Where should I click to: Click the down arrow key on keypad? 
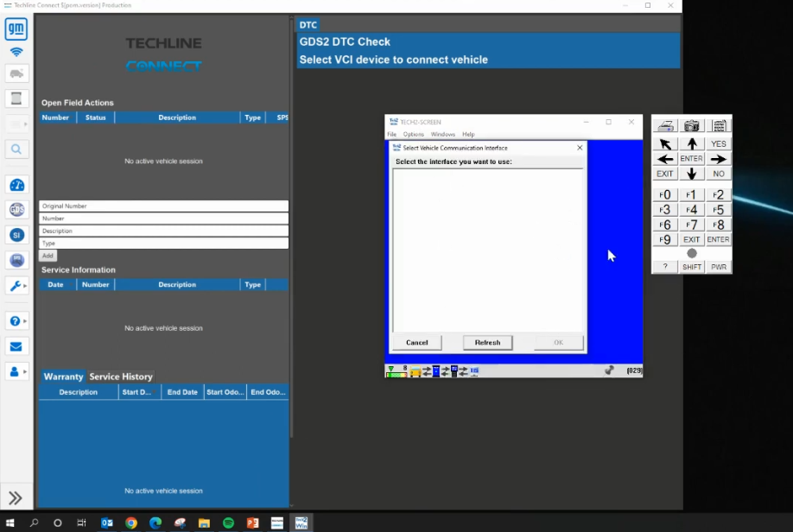coord(691,174)
